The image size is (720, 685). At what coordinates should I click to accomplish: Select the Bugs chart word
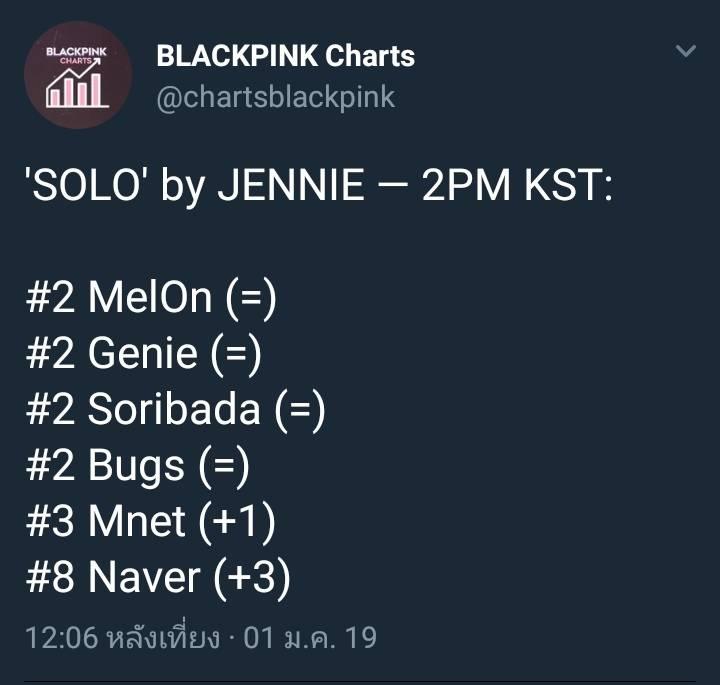136,466
